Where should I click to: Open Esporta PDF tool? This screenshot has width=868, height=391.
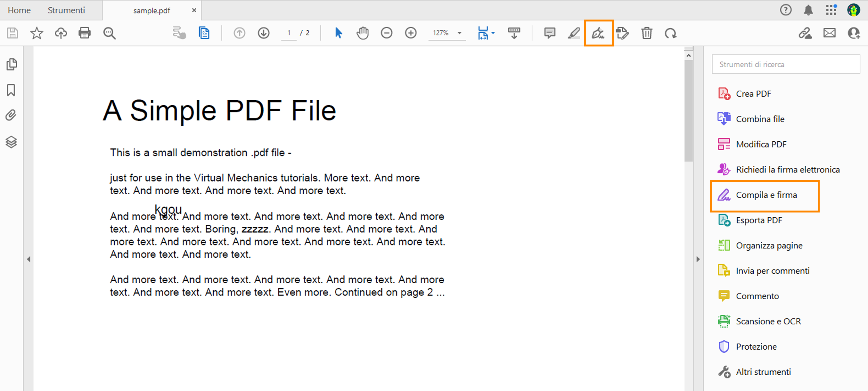pos(758,220)
